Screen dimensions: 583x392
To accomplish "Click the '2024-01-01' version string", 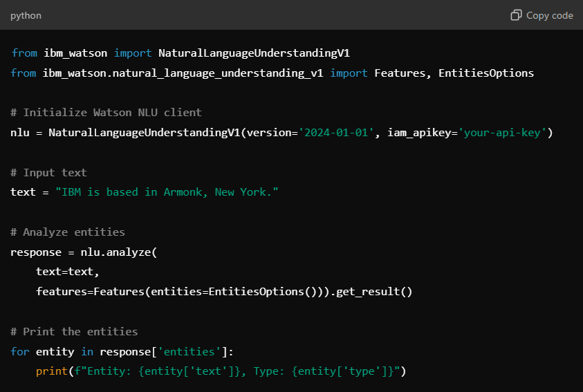I will [336, 133].
